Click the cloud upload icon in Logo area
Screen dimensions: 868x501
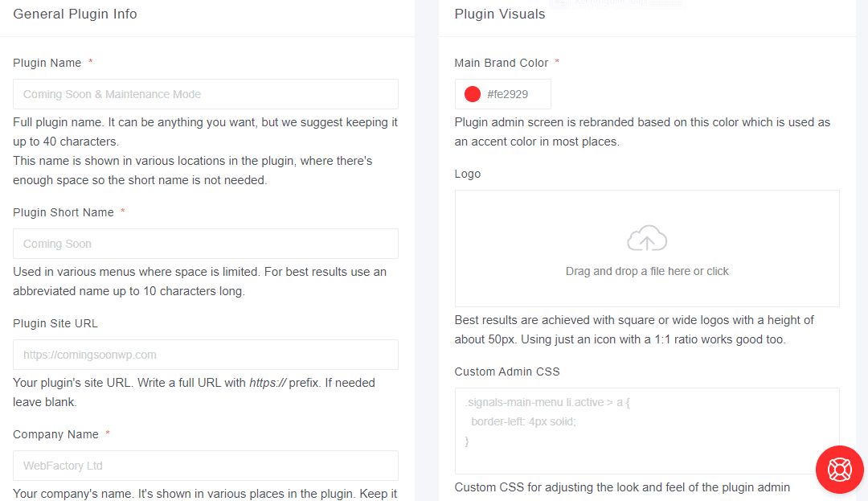[647, 239]
